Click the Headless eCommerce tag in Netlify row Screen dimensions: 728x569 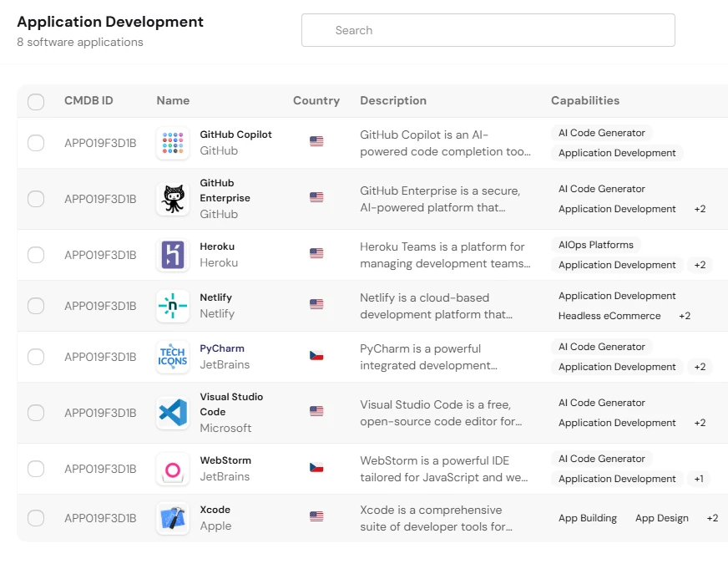tap(609, 316)
